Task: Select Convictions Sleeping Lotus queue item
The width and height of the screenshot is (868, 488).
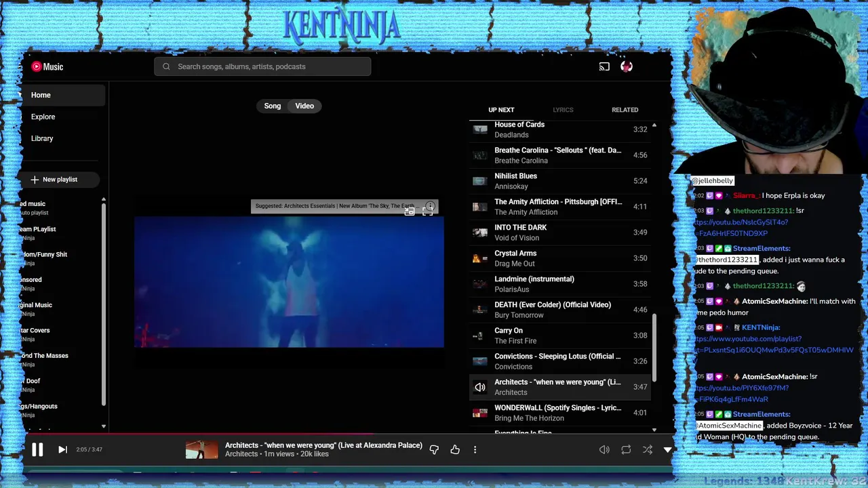Action: [560, 361]
